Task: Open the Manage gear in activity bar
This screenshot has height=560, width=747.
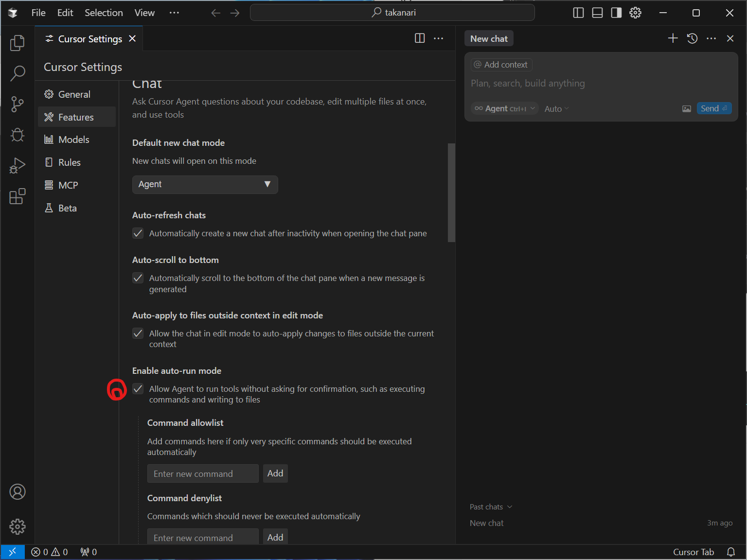Action: 18,526
